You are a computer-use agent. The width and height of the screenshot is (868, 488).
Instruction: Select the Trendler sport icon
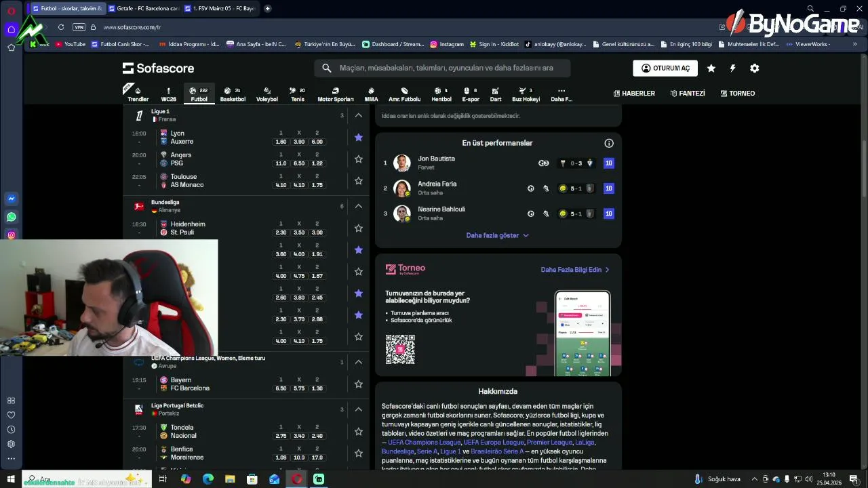[x=138, y=94]
